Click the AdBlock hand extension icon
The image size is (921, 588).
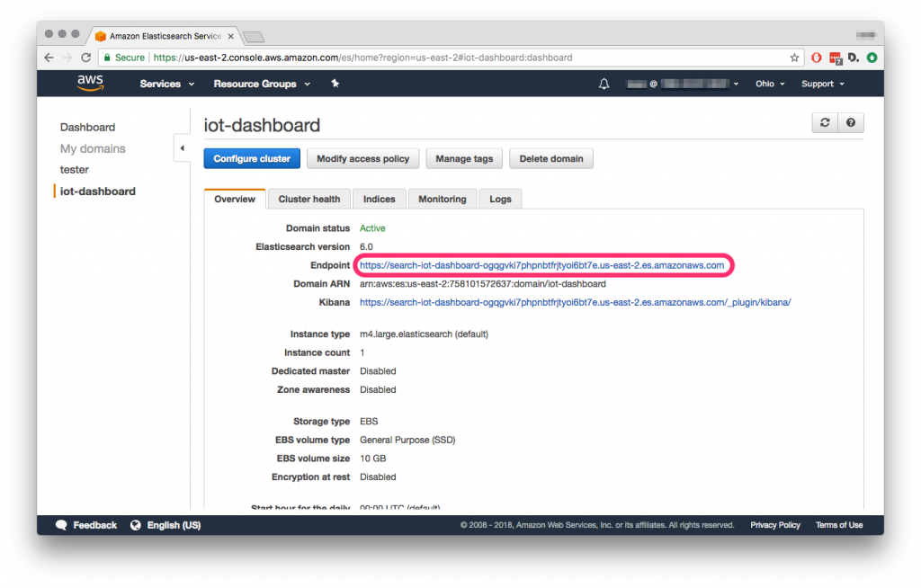pyautogui.click(x=817, y=57)
